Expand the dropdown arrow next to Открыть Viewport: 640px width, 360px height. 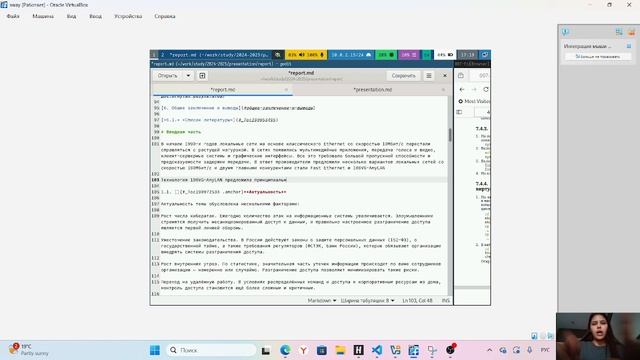[x=188, y=76]
